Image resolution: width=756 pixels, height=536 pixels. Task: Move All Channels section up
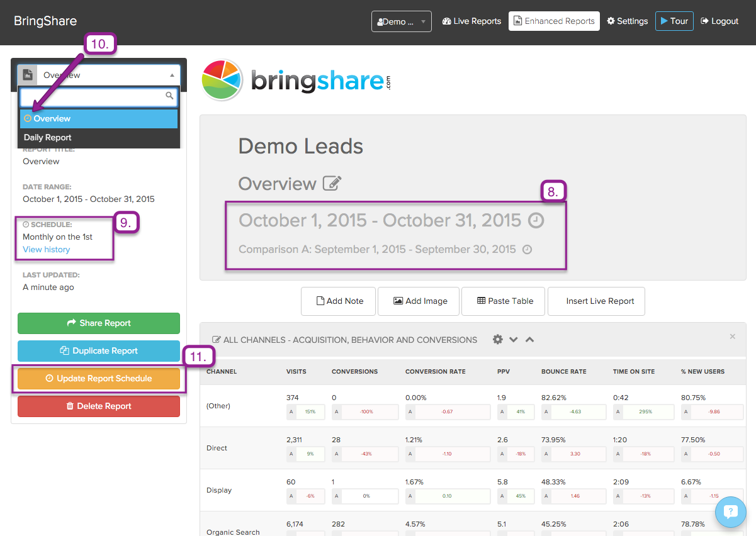(x=529, y=340)
